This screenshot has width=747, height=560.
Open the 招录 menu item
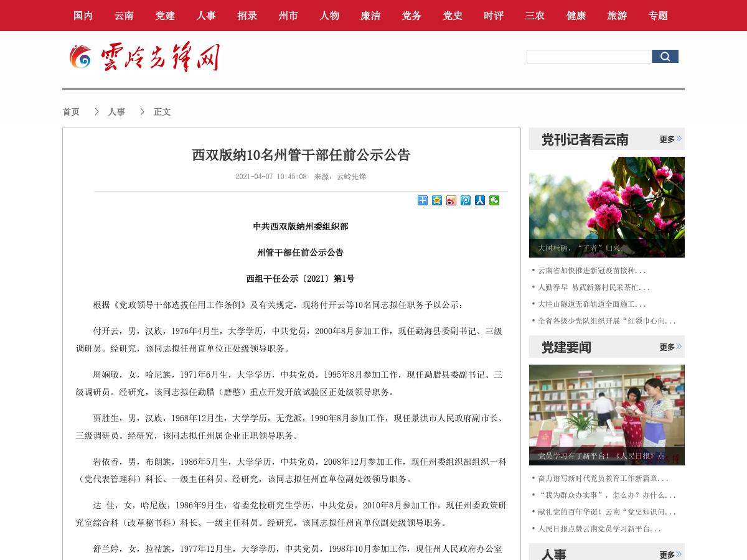coord(247,16)
